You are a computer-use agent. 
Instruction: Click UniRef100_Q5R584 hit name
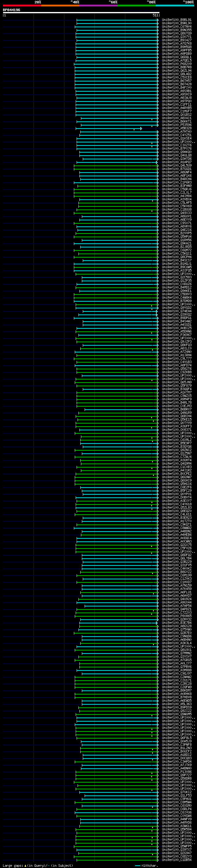[176, 829]
